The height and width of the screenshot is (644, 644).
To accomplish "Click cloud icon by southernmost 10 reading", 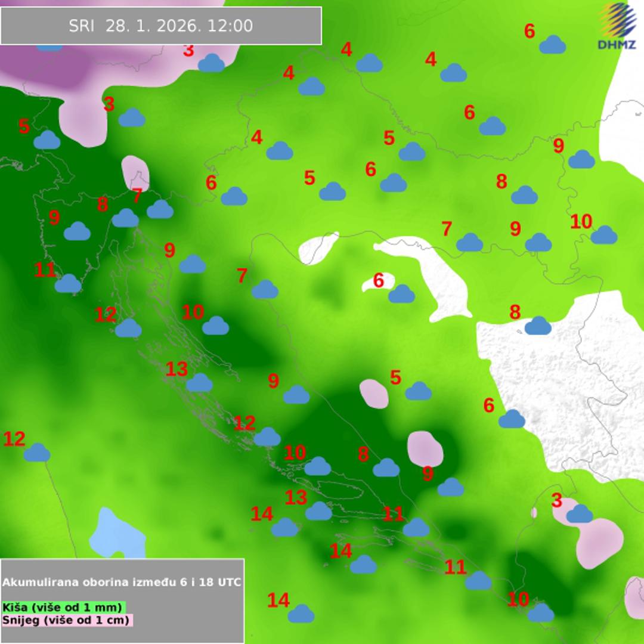I will 541,612.
